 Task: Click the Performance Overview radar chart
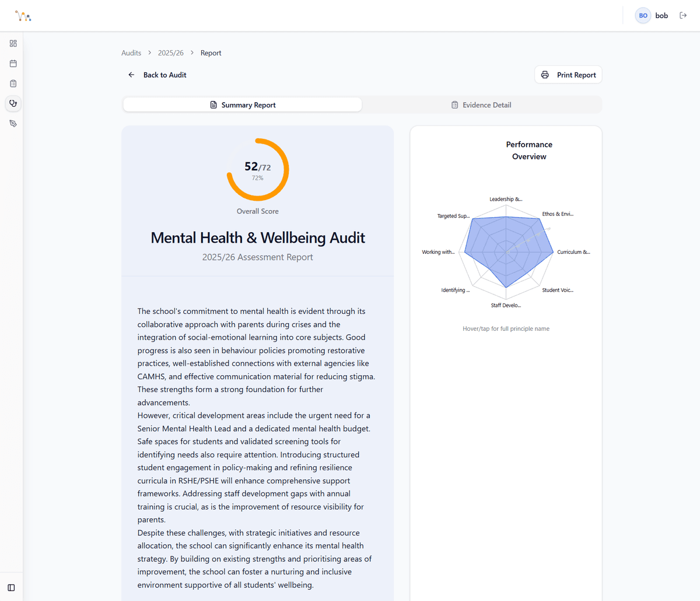click(x=506, y=251)
